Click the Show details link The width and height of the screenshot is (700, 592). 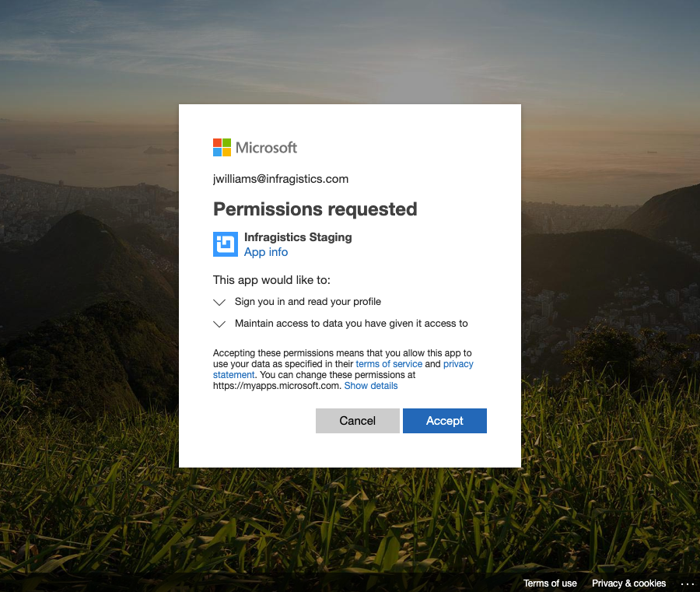(x=371, y=386)
